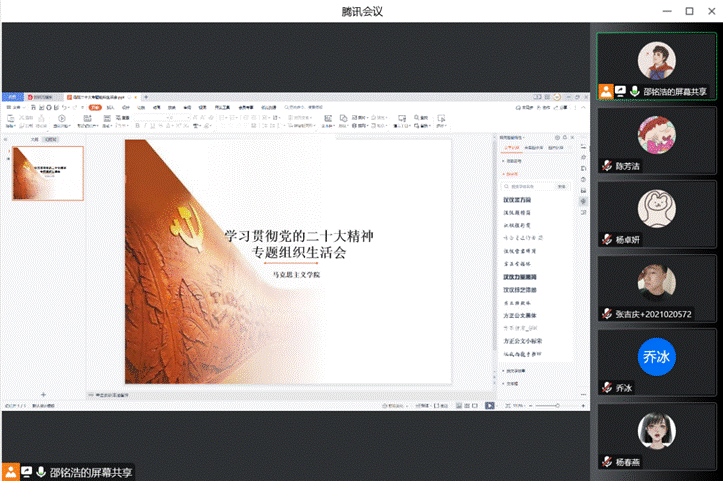Click the bottom-left microphone icon for 邵铭浩
The width and height of the screenshot is (723, 481).
41,472
